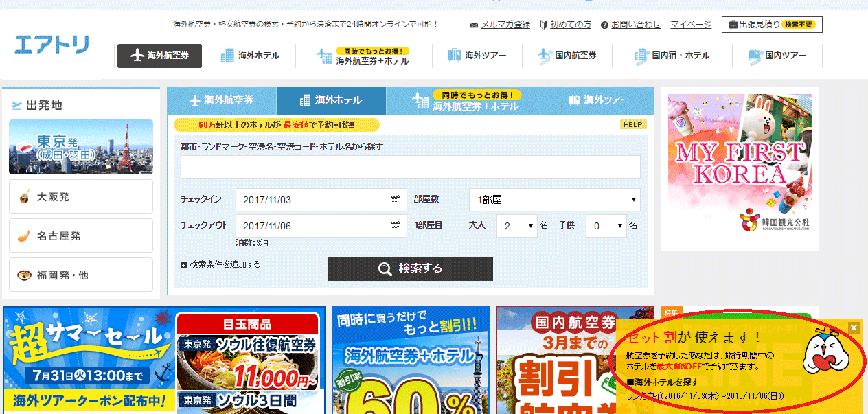This screenshot has height=414, width=868.
Task: Open the お問い合わせ contact link
Action: (x=636, y=25)
